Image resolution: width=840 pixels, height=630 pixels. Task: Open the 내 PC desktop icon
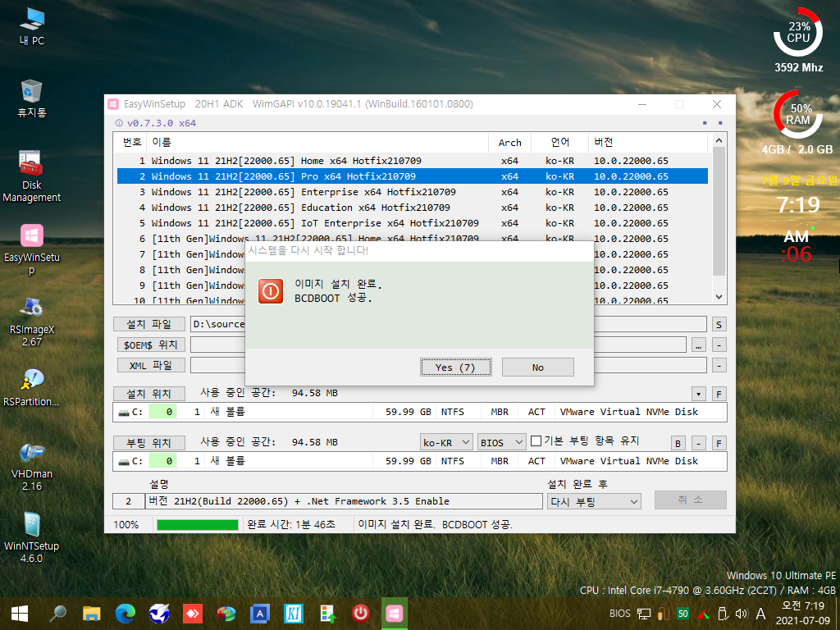(32, 26)
